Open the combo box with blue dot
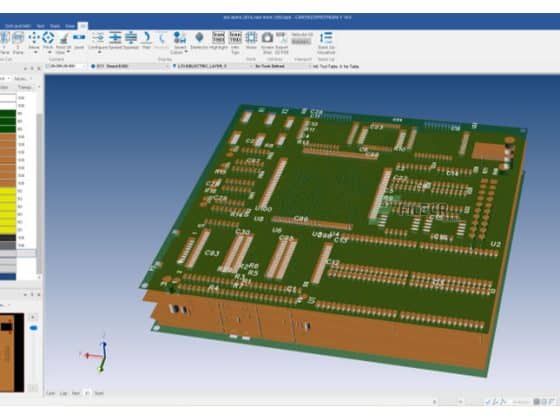This screenshot has width=560, height=420. coord(129,66)
